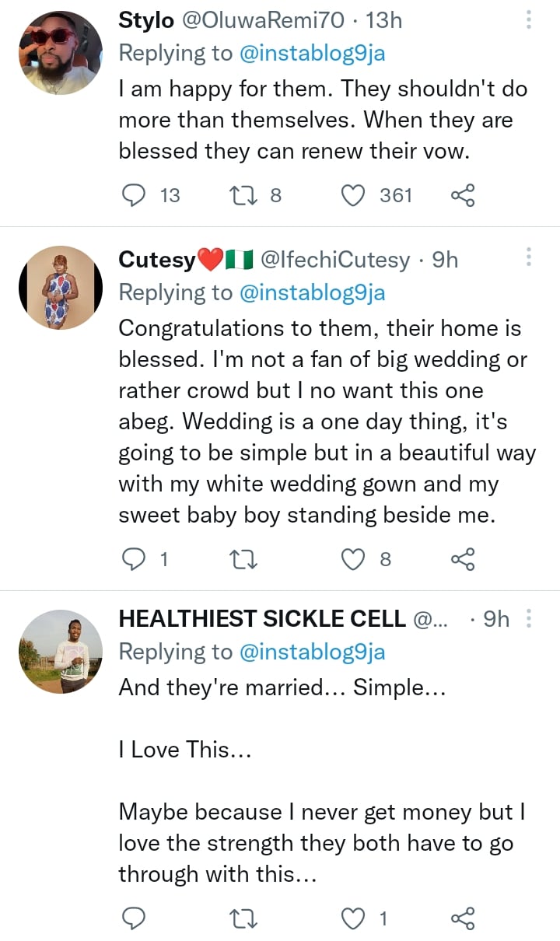Reply to Cutesy's tweet

click(x=136, y=558)
